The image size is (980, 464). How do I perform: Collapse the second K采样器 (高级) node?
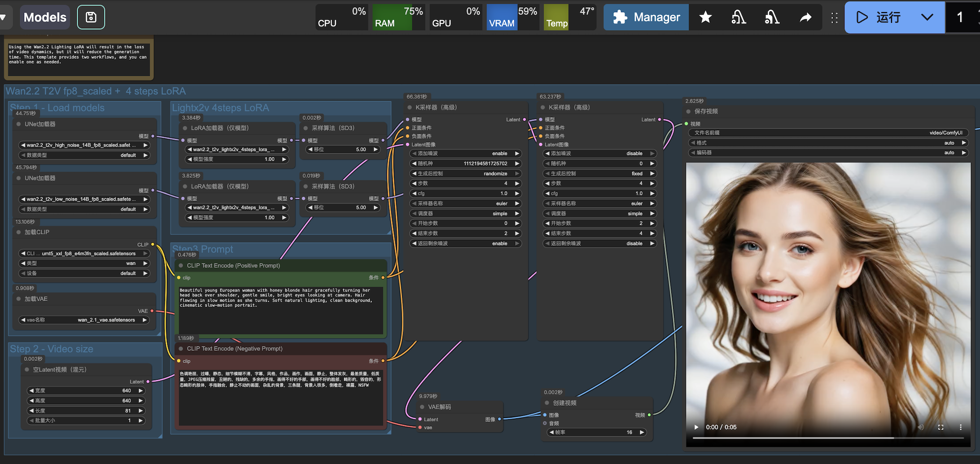pos(543,107)
